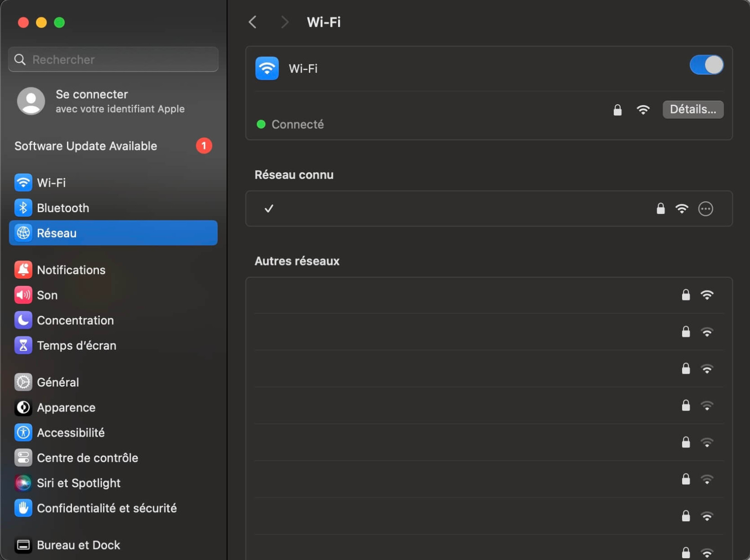This screenshot has width=750, height=560.
Task: Click the Concentration moon icon
Action: (23, 321)
